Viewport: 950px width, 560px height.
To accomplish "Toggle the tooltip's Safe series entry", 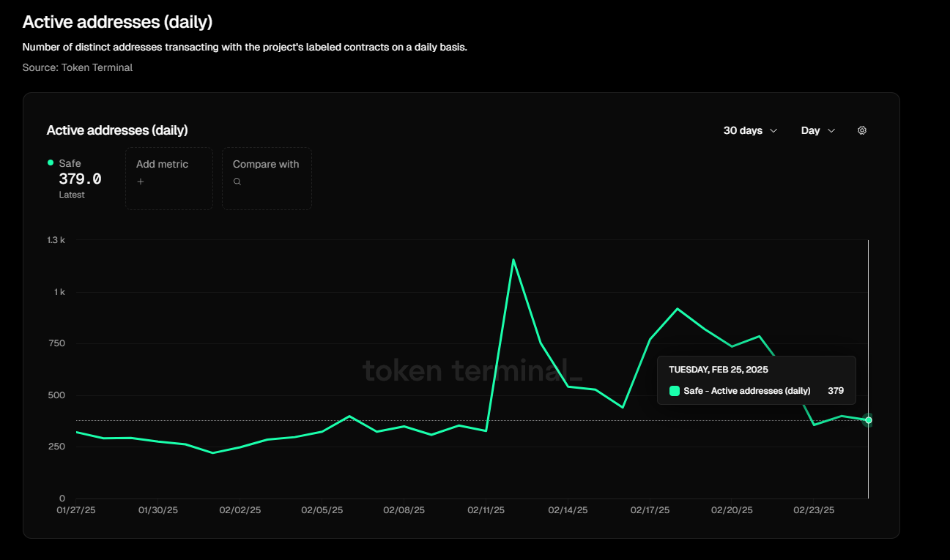I will click(x=746, y=391).
